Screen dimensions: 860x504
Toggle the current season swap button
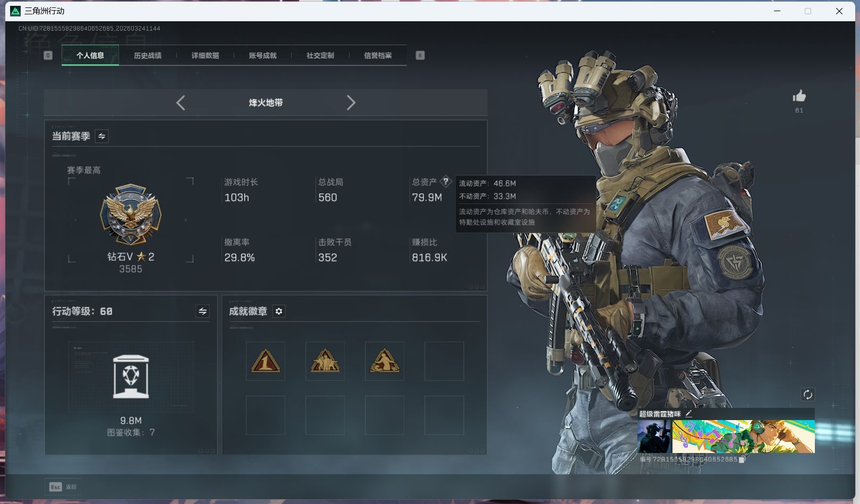(101, 136)
